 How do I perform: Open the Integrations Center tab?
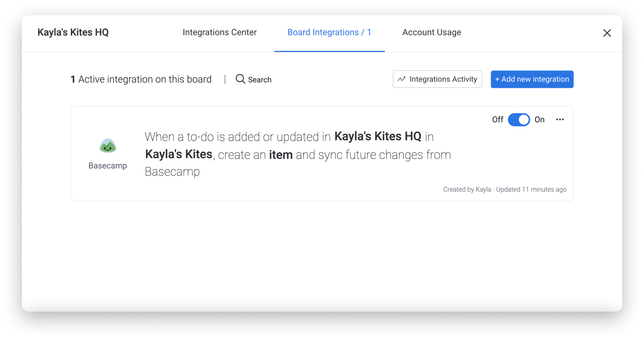click(219, 32)
